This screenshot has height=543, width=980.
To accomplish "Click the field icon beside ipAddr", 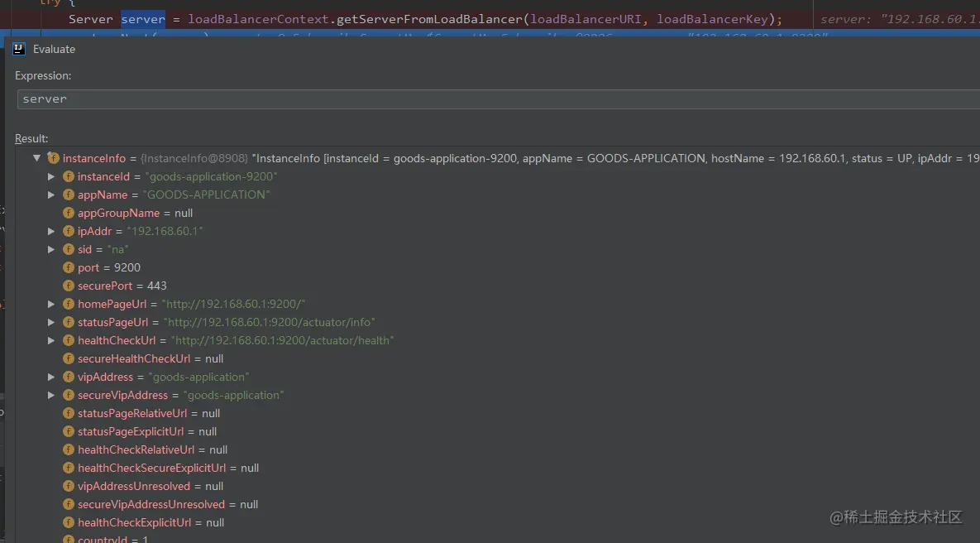I will click(69, 231).
